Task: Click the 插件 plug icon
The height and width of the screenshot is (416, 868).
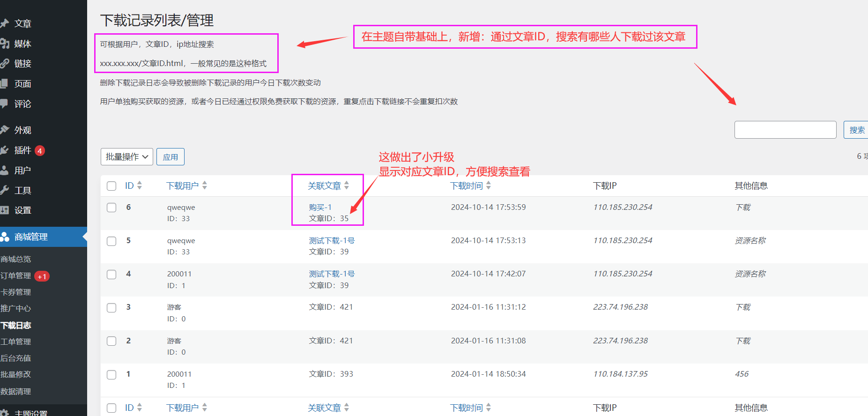Action: 5,150
